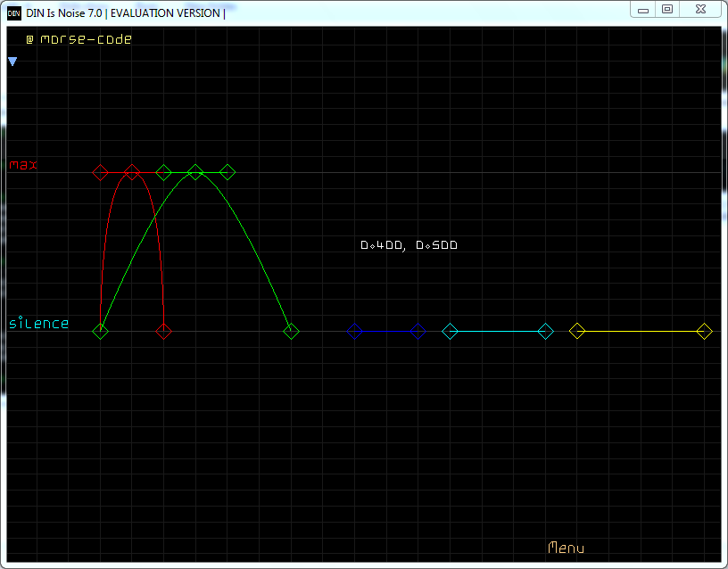Click the DIN application icon in title bar
This screenshot has height=569, width=728.
[14, 12]
